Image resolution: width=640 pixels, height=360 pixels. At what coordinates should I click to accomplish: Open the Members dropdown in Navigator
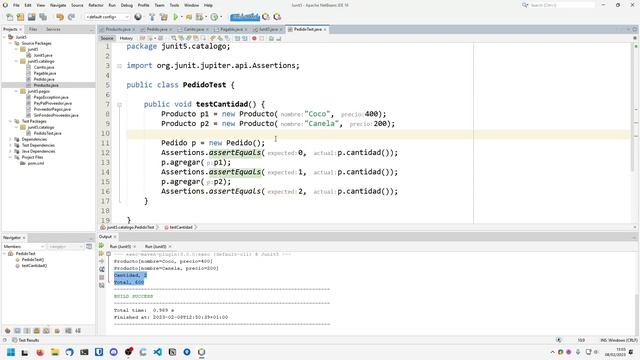point(24,247)
